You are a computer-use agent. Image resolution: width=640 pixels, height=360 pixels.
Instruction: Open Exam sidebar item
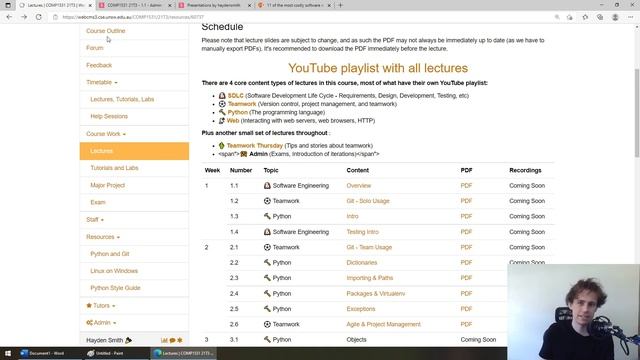click(x=98, y=202)
